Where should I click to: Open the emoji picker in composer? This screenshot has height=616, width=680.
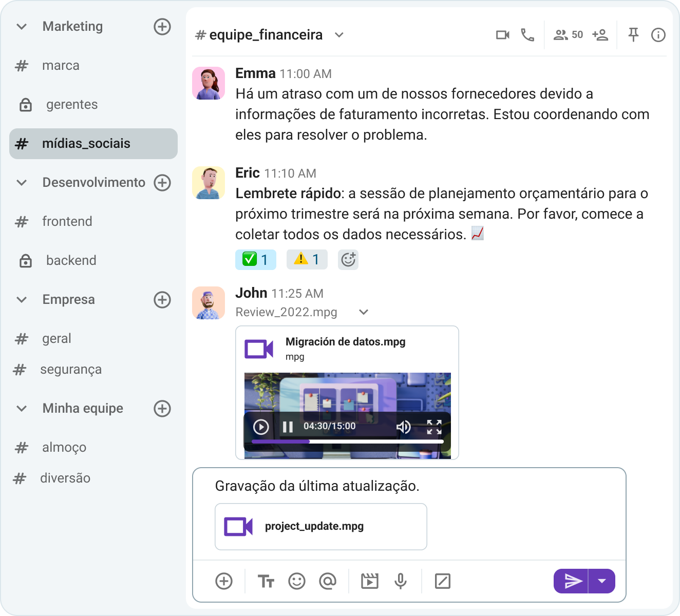coord(297,581)
